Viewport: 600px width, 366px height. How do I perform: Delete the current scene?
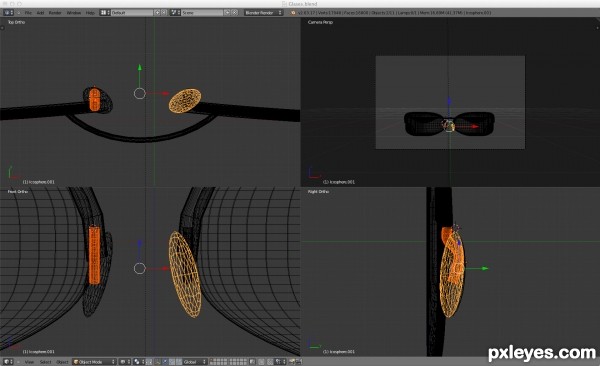point(235,13)
